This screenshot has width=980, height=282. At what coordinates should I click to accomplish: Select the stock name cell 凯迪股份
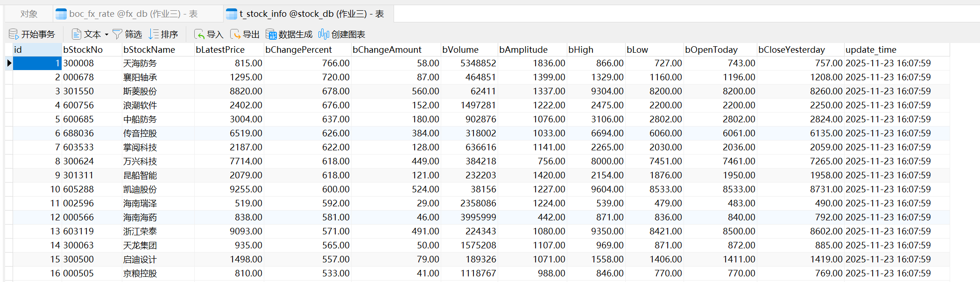(158, 189)
